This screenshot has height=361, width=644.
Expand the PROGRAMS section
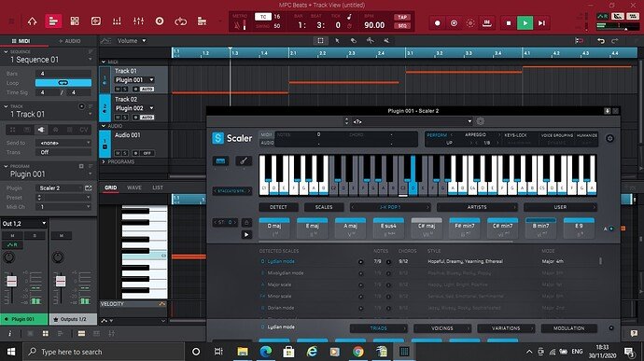point(104,161)
